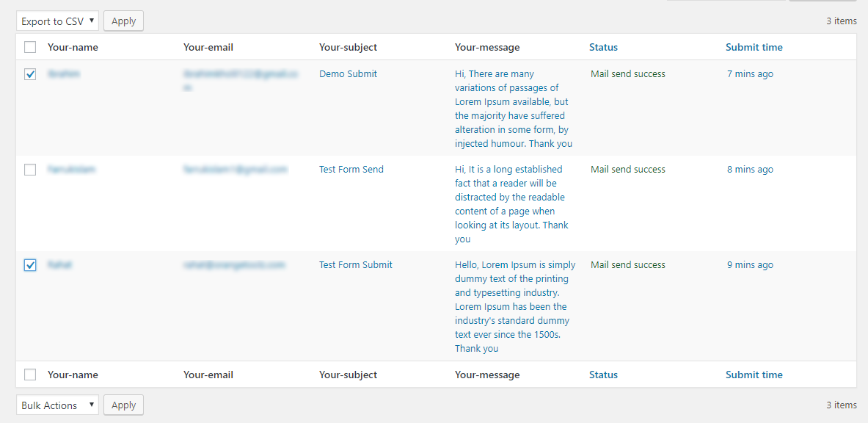The width and height of the screenshot is (868, 423).
Task: Open the Test Form Submit entry
Action: [356, 264]
